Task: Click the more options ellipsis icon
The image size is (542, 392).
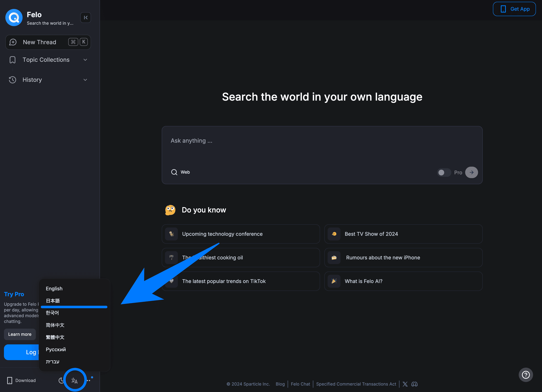Action: (x=89, y=380)
